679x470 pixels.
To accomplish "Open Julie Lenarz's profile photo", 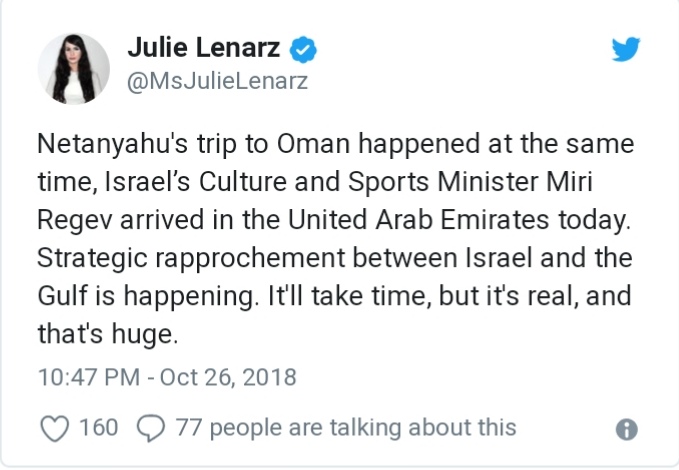I will [73, 68].
